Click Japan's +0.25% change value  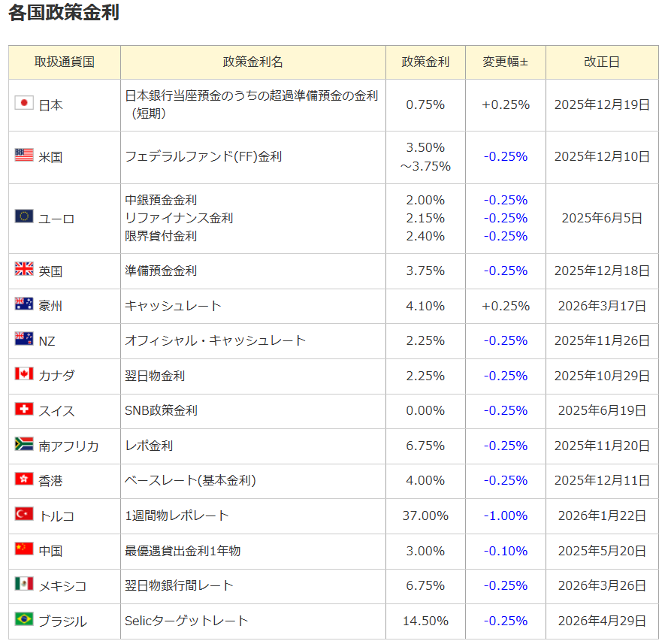click(x=506, y=104)
